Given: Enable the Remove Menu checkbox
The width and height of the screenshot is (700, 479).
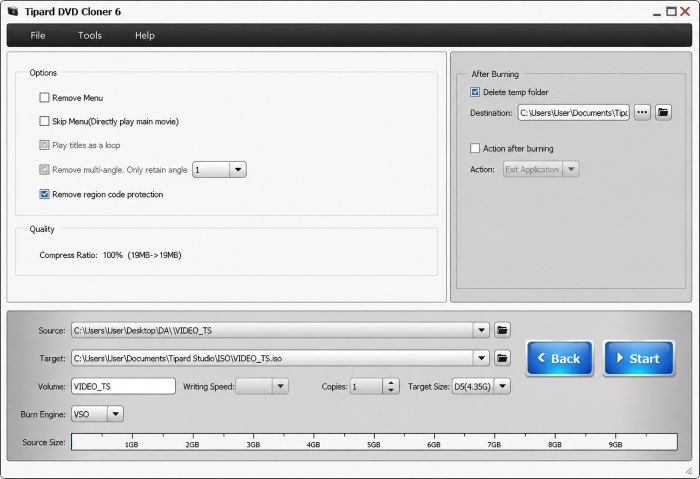Looking at the screenshot, I should 44,97.
